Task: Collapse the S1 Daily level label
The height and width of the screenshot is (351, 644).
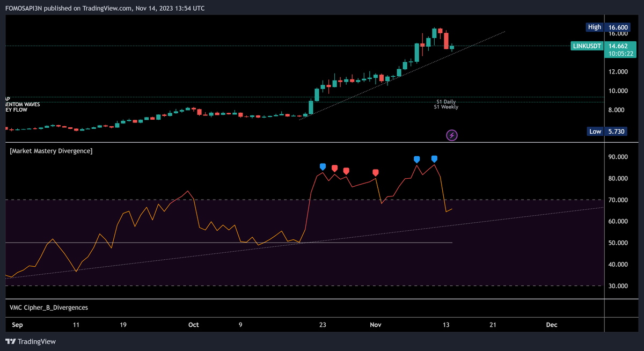Action: coord(445,102)
